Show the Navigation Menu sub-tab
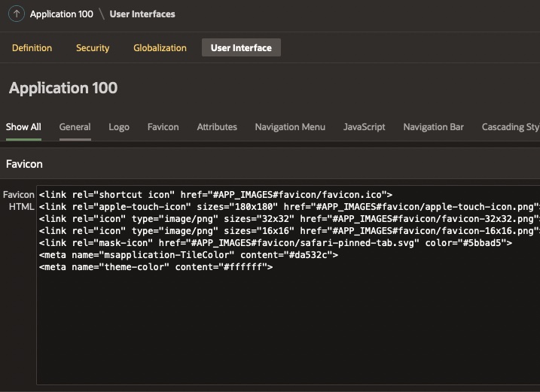The width and height of the screenshot is (540, 392). 290,126
